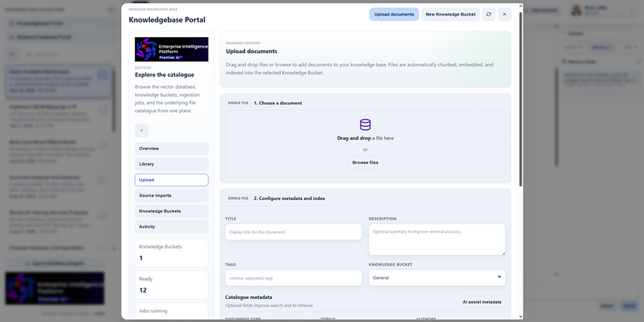
Task: Click the refresh icon in portal header
Action: pyautogui.click(x=488, y=14)
